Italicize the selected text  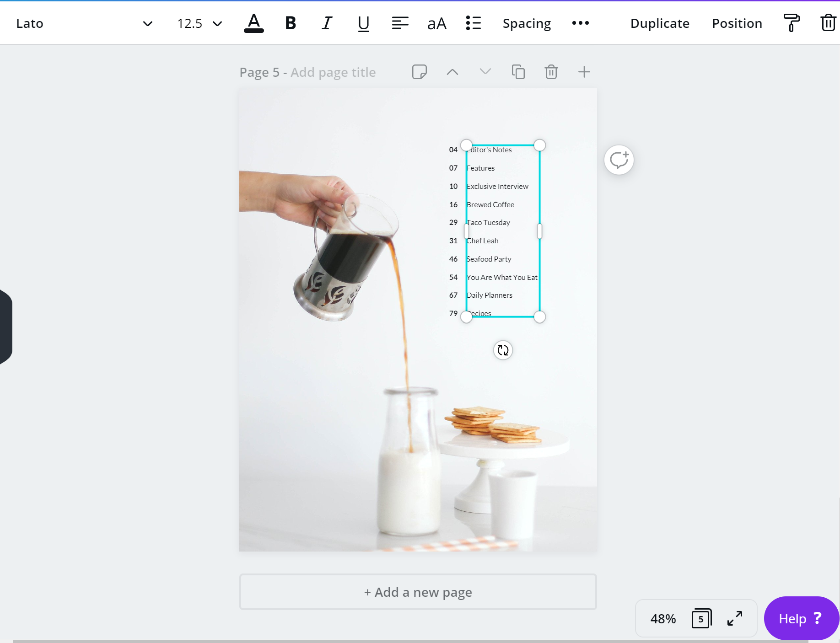(327, 23)
